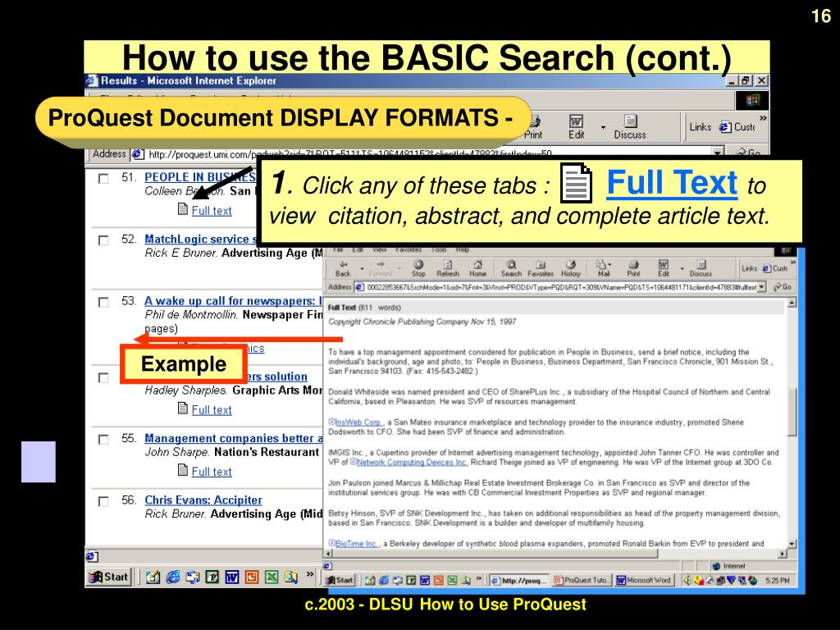Click Edit icon in the Full Text window toolbar
The image size is (840, 630).
pyautogui.click(x=663, y=268)
